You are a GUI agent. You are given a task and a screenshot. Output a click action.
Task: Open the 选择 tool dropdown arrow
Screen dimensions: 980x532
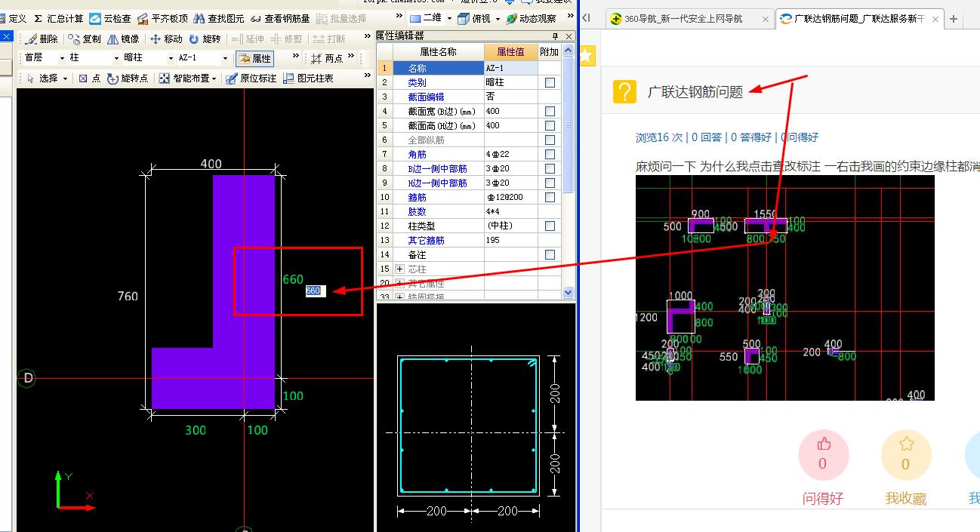pos(65,78)
